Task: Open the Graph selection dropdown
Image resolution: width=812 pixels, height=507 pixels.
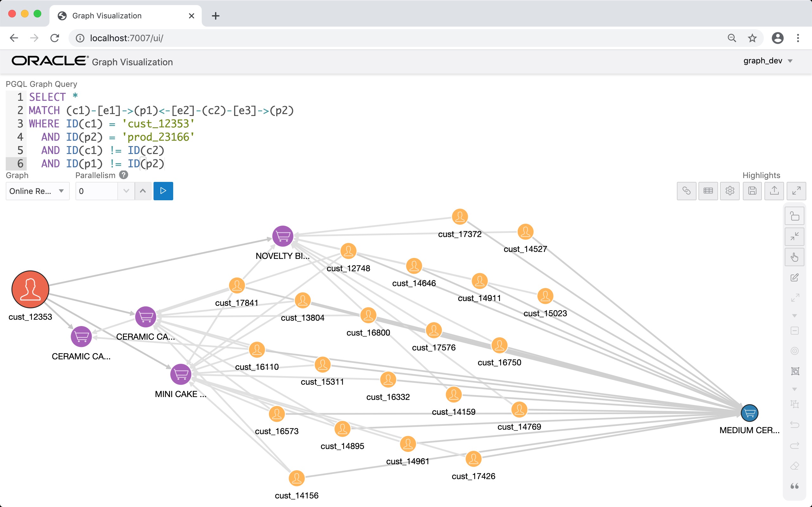Action: pyautogui.click(x=37, y=191)
